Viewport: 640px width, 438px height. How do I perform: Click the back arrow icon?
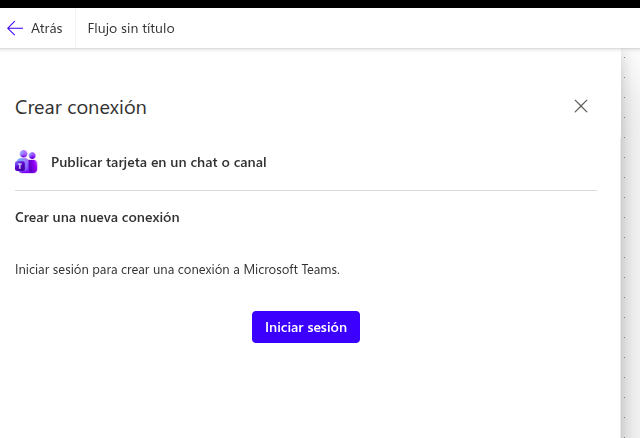(x=15, y=28)
